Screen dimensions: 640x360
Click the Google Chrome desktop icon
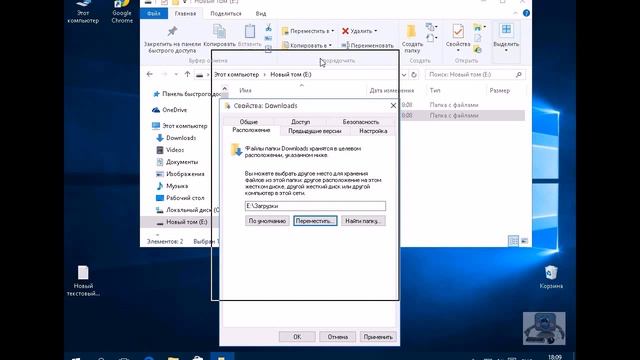pos(122,12)
